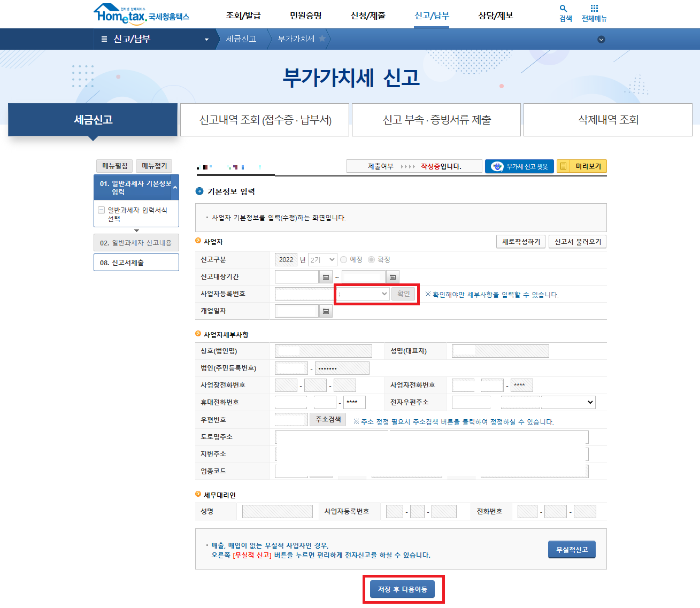Click the 주소검색 address search button
700x608 pixels.
click(x=327, y=419)
